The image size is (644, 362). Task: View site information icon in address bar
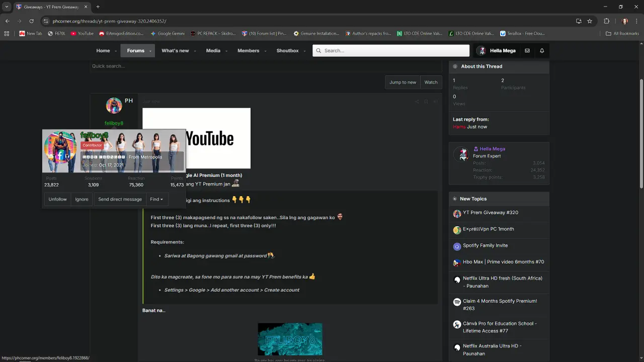click(46, 21)
